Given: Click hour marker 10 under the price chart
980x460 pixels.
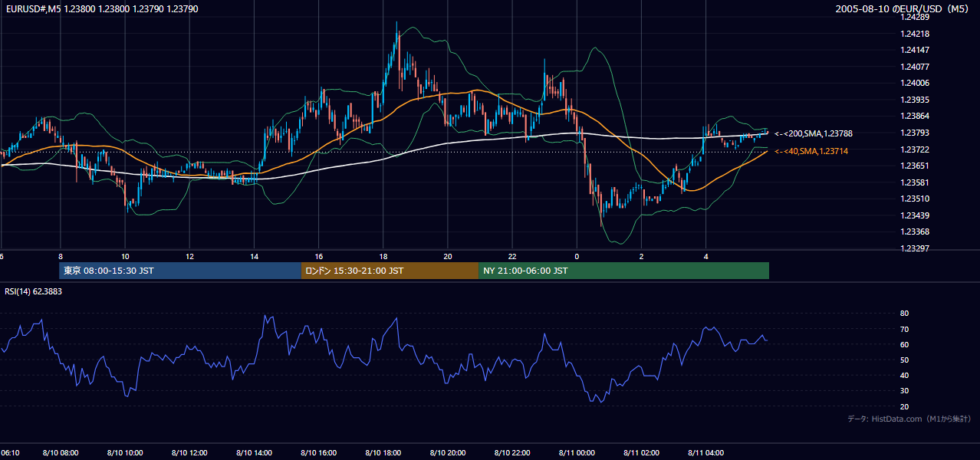Looking at the screenshot, I should (x=125, y=257).
